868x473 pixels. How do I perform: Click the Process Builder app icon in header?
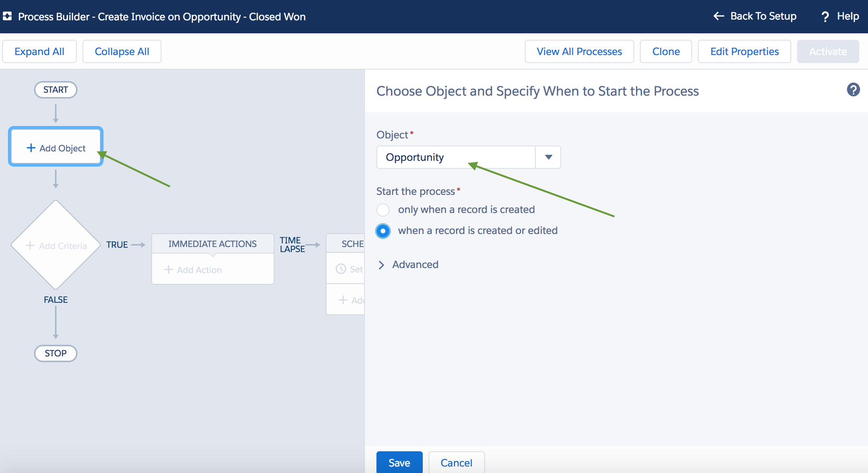click(x=7, y=16)
